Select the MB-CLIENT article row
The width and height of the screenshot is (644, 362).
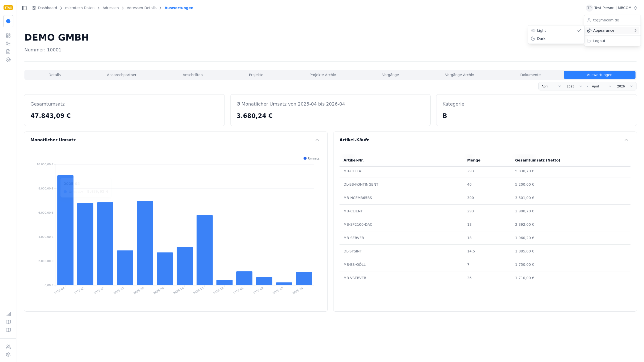pyautogui.click(x=485, y=211)
